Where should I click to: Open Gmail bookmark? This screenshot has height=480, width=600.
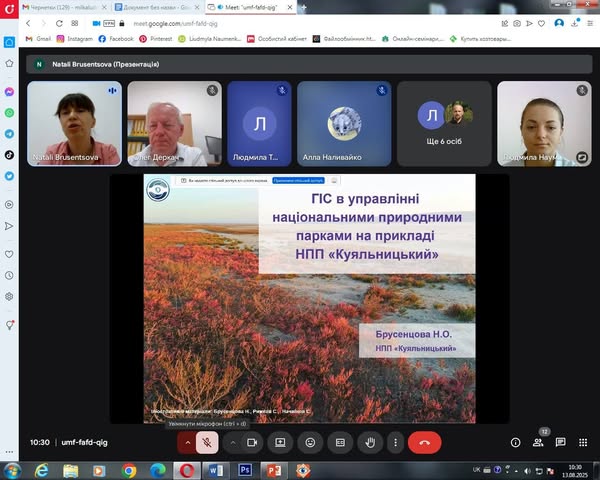[x=38, y=39]
